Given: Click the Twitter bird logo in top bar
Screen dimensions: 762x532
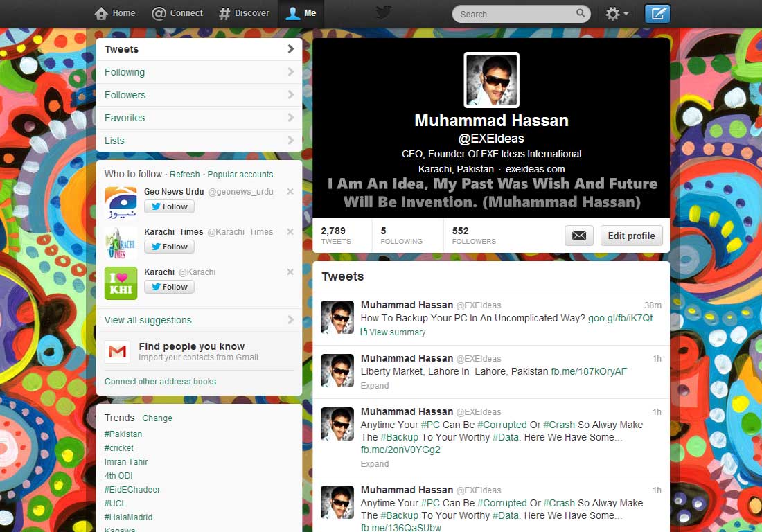Looking at the screenshot, I should [384, 12].
